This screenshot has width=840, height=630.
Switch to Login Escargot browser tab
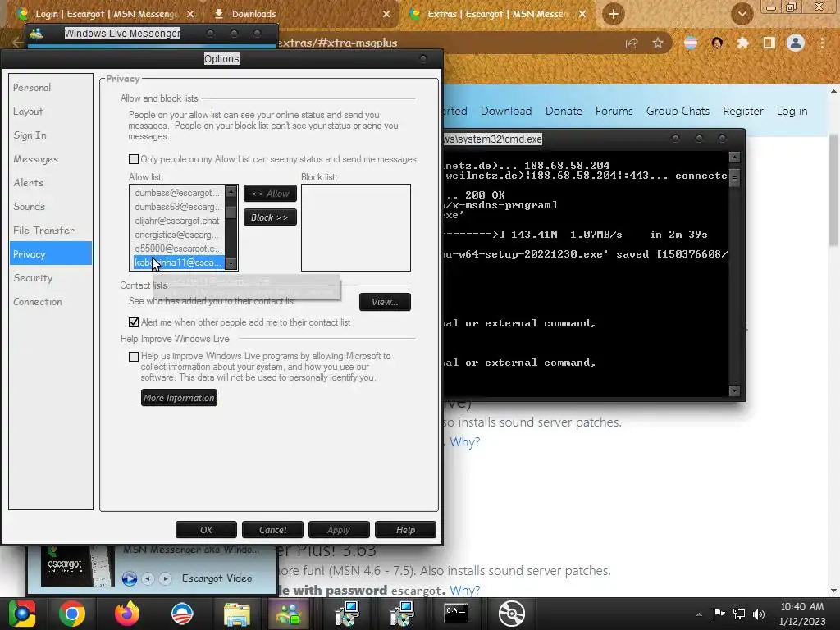(x=105, y=14)
